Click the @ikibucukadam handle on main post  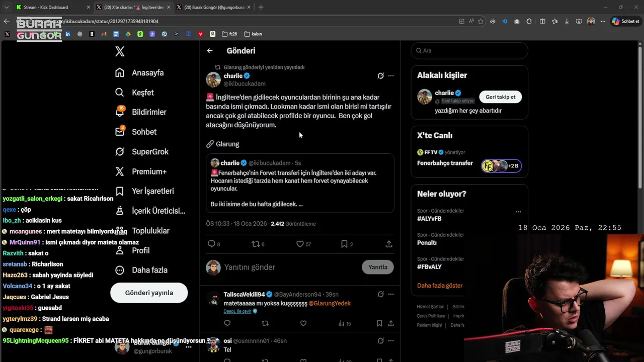coord(245,83)
